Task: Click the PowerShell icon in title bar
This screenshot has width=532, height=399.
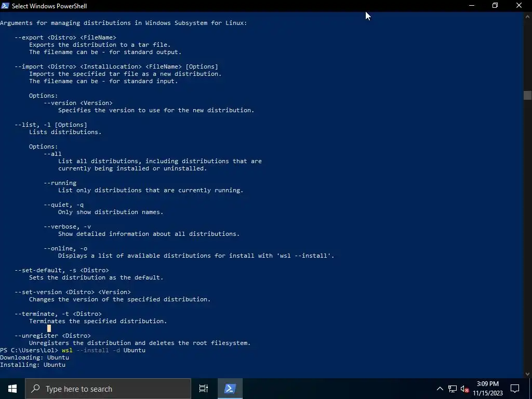Action: tap(5, 6)
